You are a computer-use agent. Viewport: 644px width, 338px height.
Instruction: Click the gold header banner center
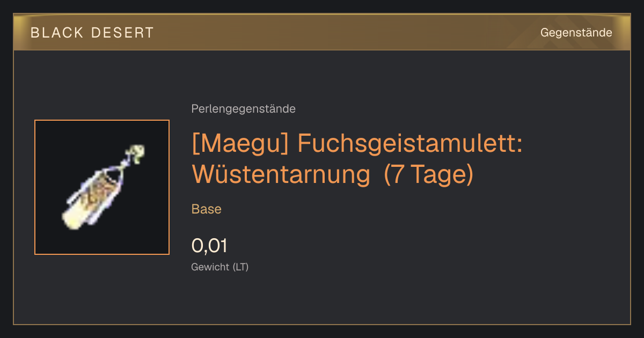pos(322,32)
